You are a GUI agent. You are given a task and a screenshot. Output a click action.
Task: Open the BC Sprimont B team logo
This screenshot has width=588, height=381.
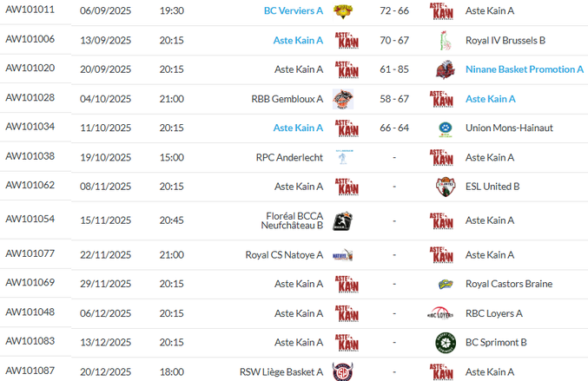coord(446,343)
